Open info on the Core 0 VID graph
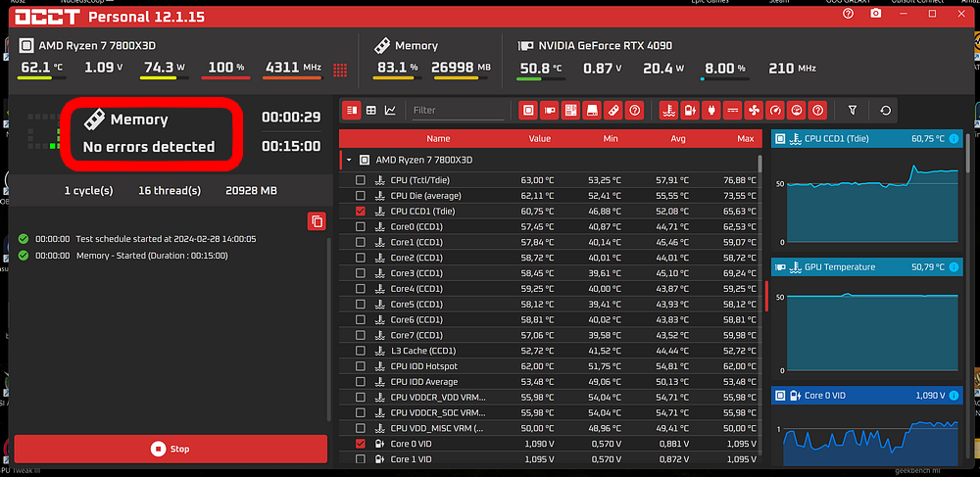The width and height of the screenshot is (980, 477). tap(954, 395)
